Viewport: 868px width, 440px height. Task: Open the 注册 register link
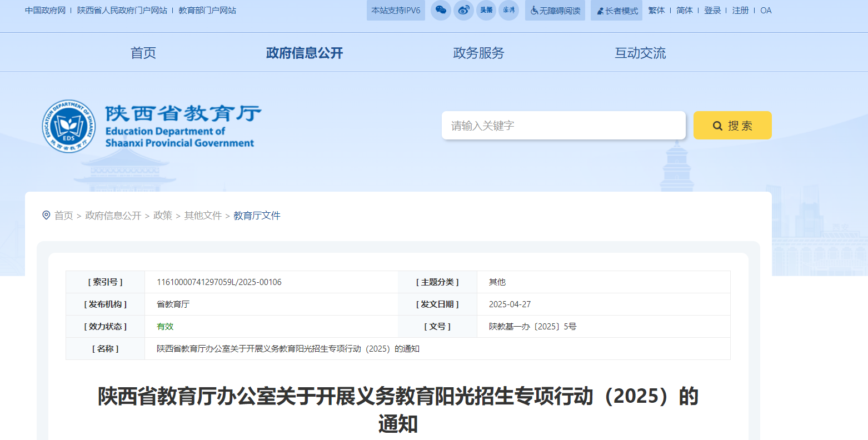point(740,11)
